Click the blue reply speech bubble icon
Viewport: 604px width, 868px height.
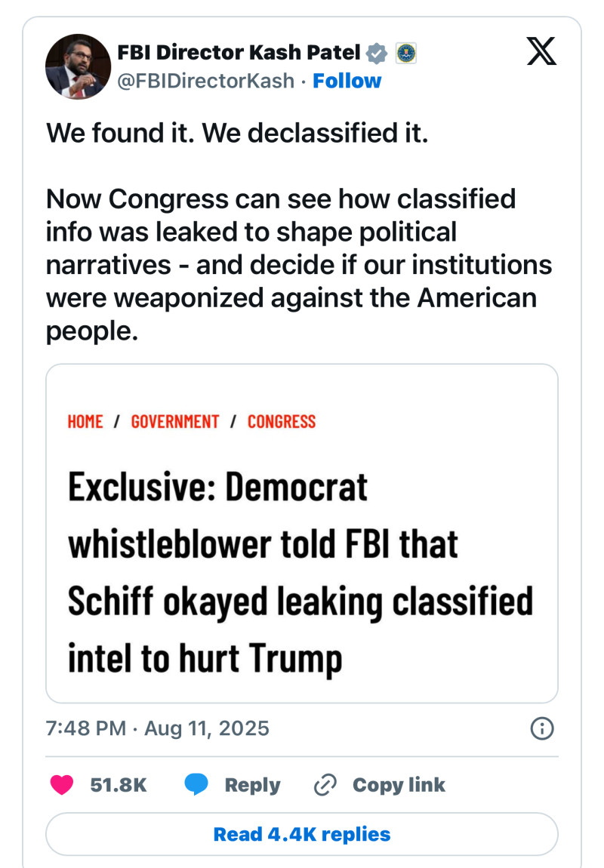pos(196,784)
